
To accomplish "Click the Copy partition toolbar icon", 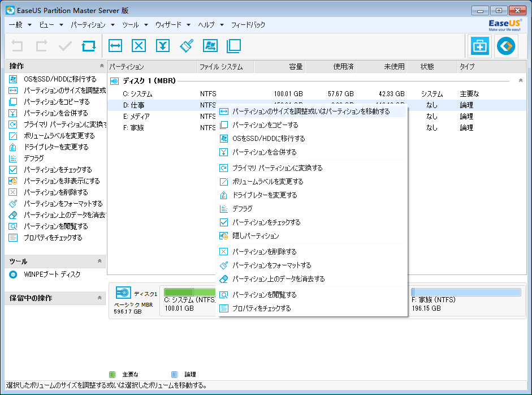I will point(233,46).
